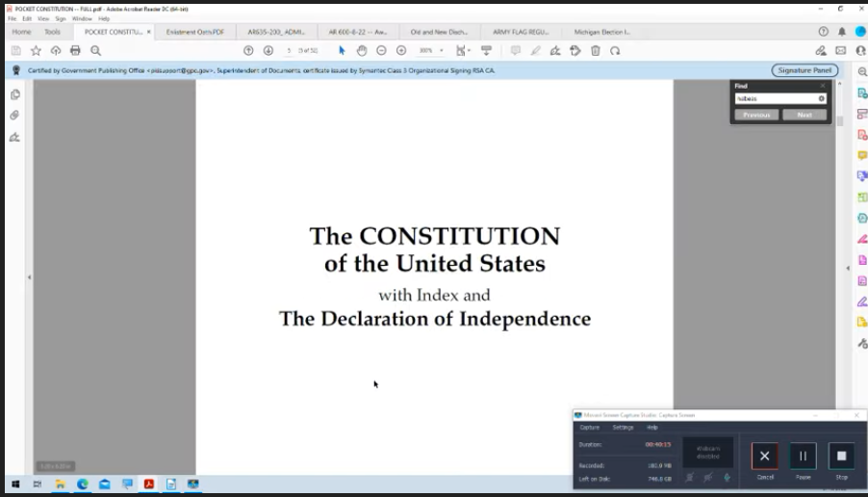
Task: Click the page number field
Action: pyautogui.click(x=289, y=51)
